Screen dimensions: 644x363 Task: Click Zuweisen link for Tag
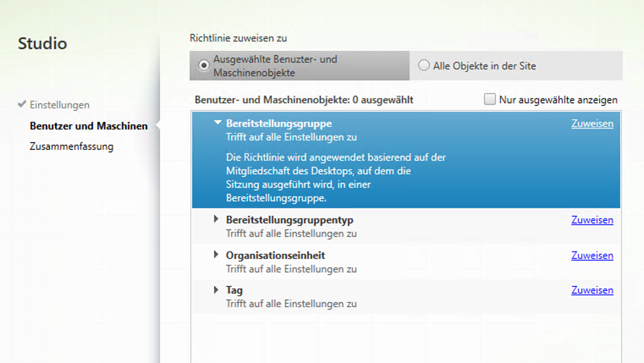click(x=592, y=290)
